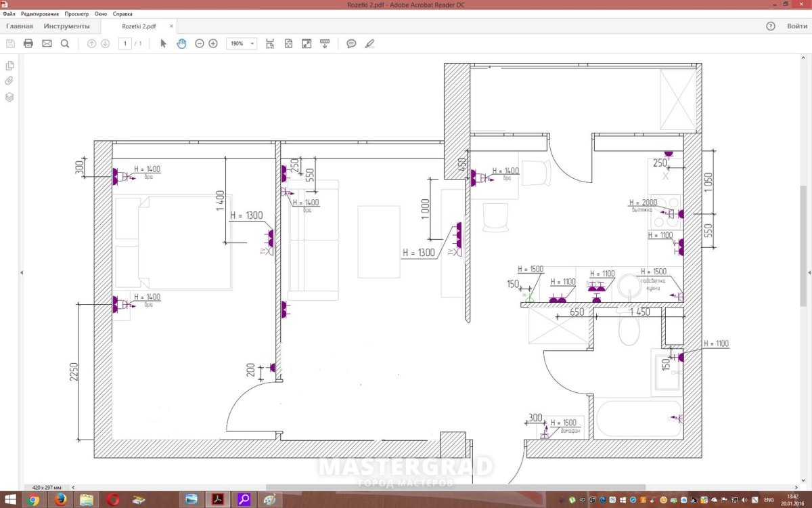812x508 pixels.
Task: Switch to full screen mode icon
Action: [307, 43]
